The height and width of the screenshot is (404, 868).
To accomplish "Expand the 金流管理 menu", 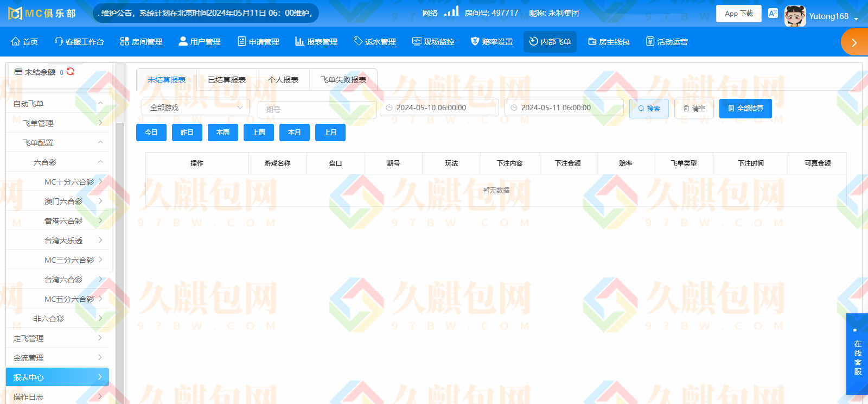I will pyautogui.click(x=58, y=358).
